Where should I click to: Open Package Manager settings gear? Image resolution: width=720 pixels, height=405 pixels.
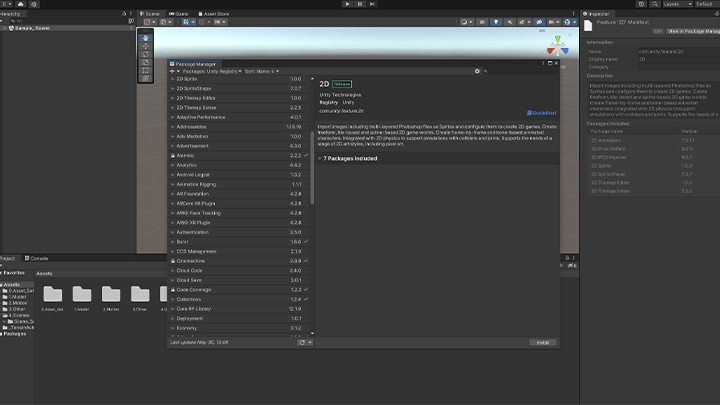pos(477,71)
